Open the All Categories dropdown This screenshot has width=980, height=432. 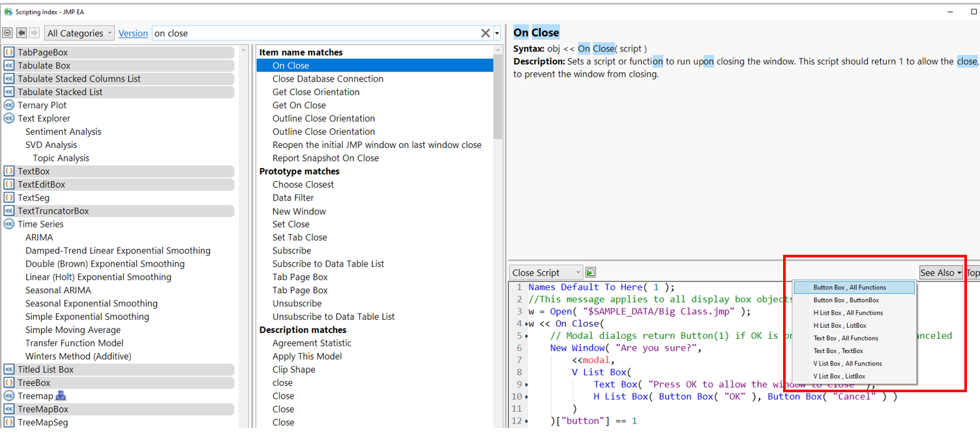pos(80,33)
